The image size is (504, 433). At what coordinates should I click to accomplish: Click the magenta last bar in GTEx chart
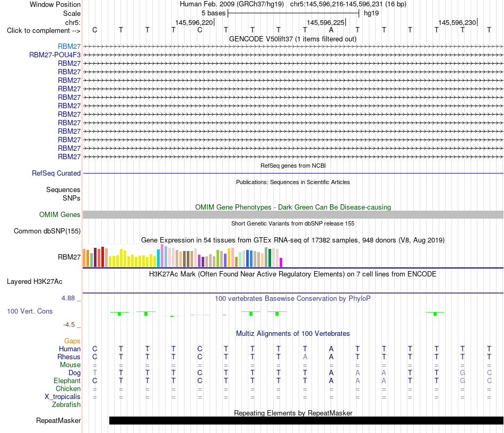[281, 262]
